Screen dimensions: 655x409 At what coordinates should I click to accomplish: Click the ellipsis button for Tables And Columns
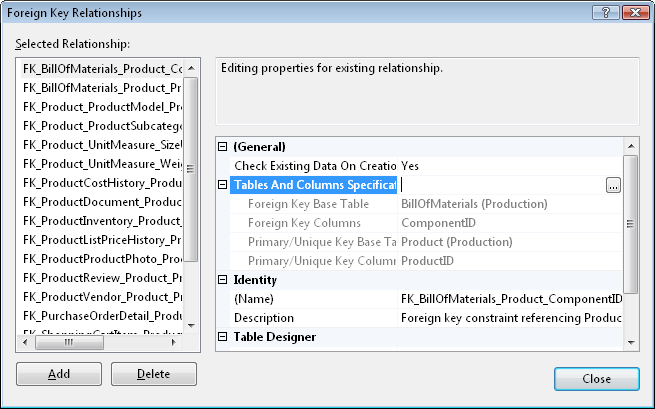click(613, 185)
